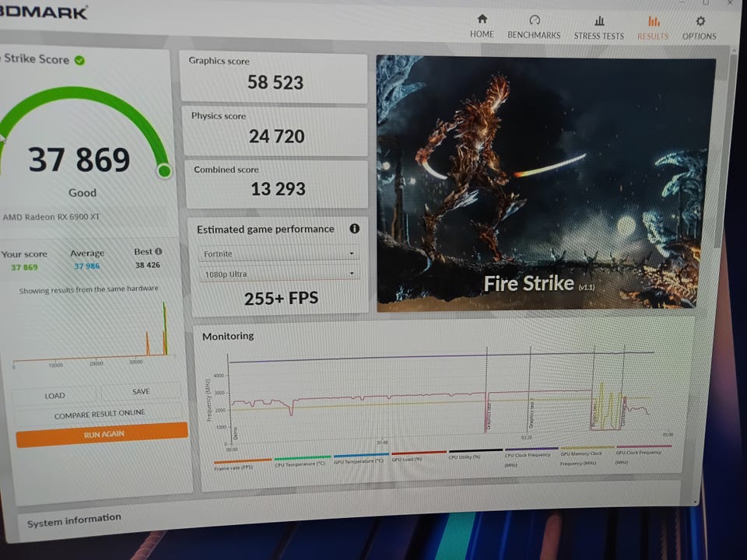Viewport: 747px width, 560px height.
Task: Click the info icon beside Best score
Action: coord(158,251)
